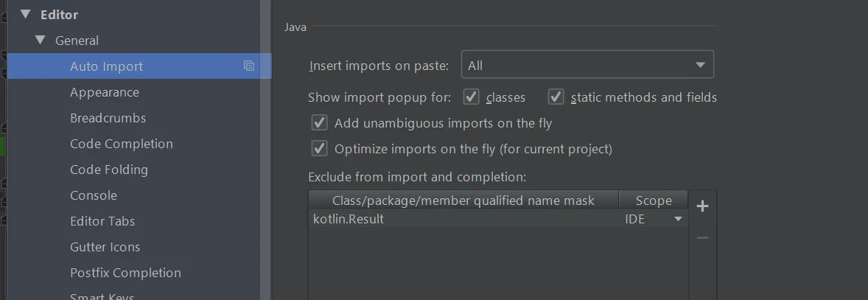The height and width of the screenshot is (300, 868).
Task: Click the copy icon beside Auto Import
Action: coord(249,66)
